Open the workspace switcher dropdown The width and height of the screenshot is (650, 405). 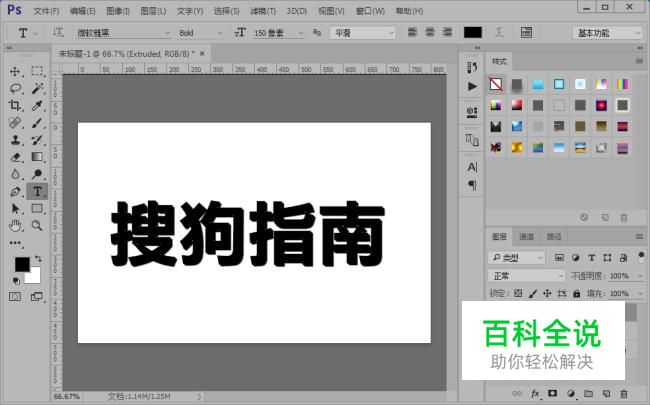tap(607, 33)
